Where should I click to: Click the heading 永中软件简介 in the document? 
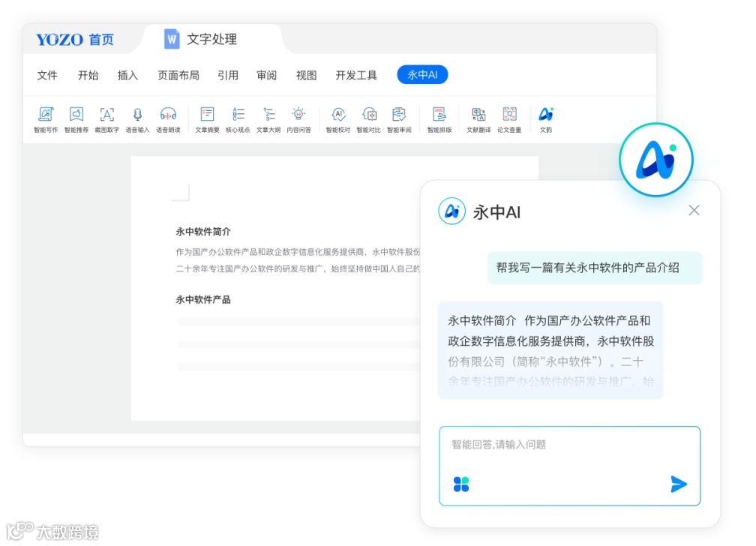(203, 232)
